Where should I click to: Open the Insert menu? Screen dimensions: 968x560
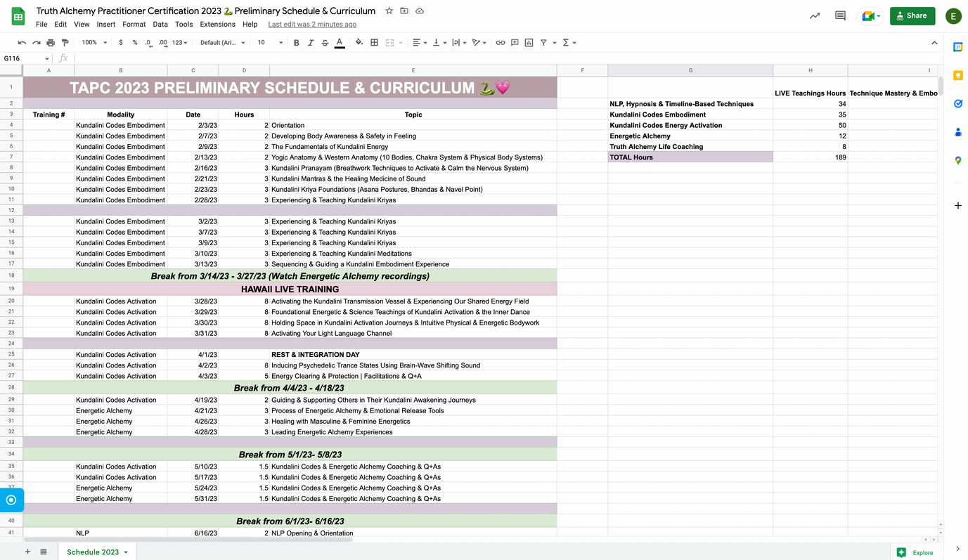106,24
